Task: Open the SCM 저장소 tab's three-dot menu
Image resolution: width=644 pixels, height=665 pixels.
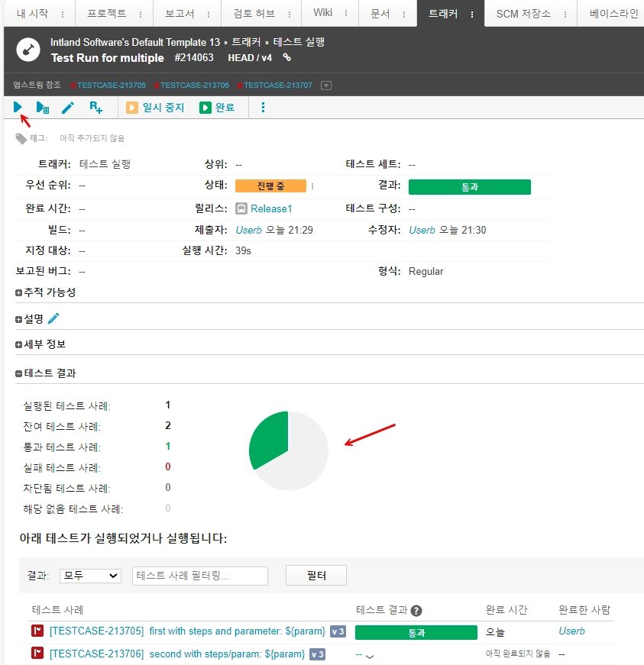Action: [565, 15]
